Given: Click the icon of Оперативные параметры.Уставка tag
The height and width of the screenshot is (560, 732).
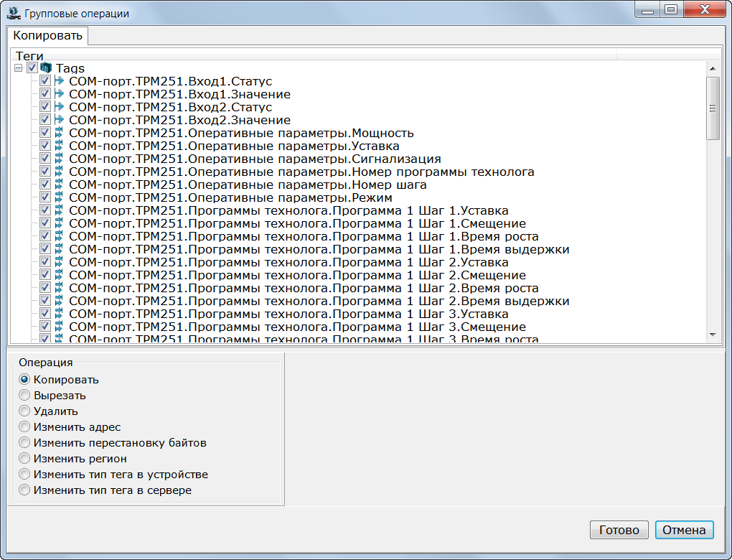Looking at the screenshot, I should (59, 145).
